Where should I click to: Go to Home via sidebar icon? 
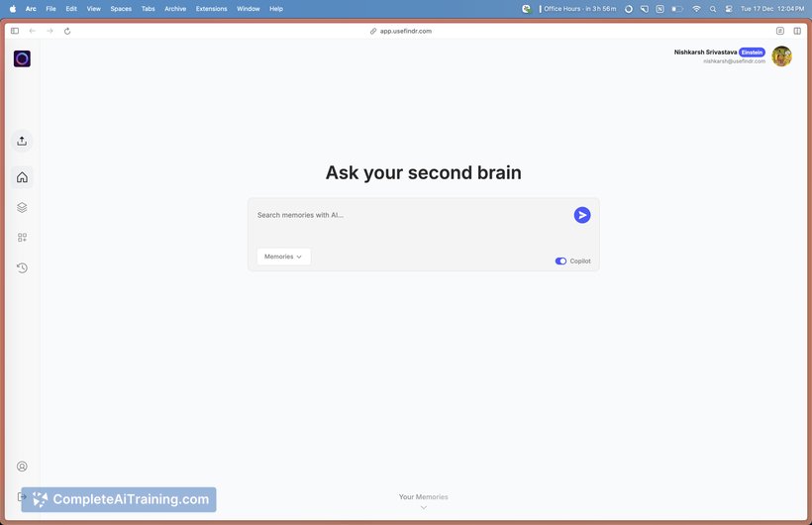coord(22,177)
